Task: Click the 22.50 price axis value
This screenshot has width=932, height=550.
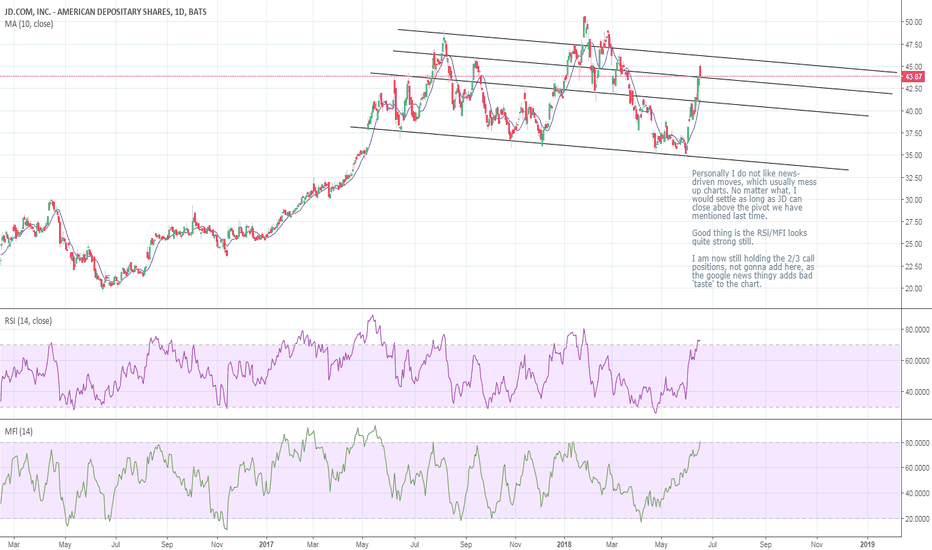Action: (x=914, y=266)
